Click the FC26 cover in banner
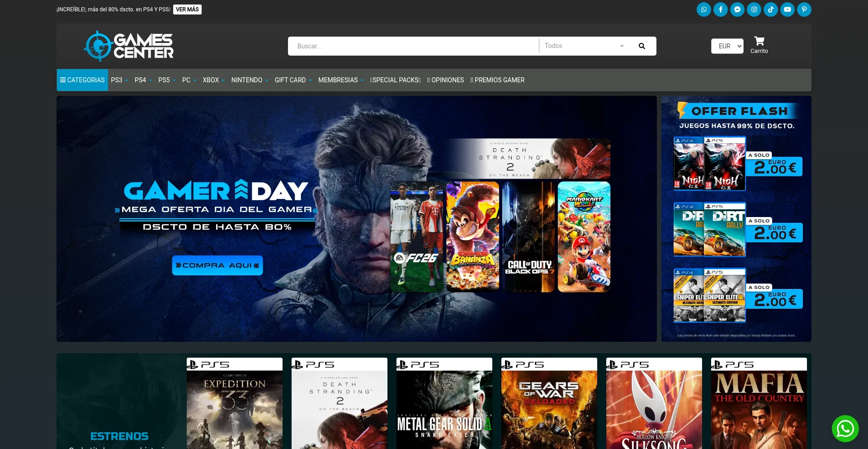This screenshot has height=449, width=868. pos(417,236)
